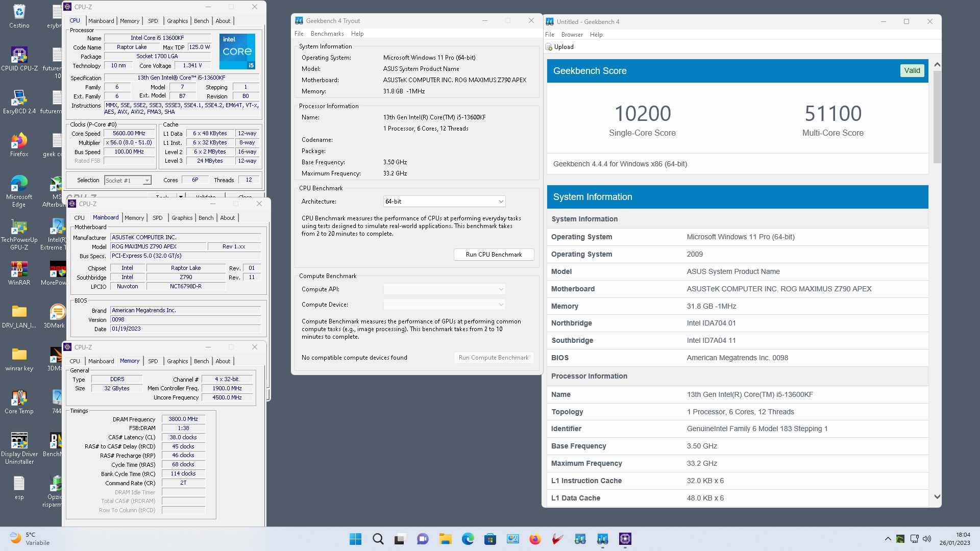980x551 pixels.
Task: Open Graphics tab in bottom CPU-Z window
Action: [x=177, y=361]
